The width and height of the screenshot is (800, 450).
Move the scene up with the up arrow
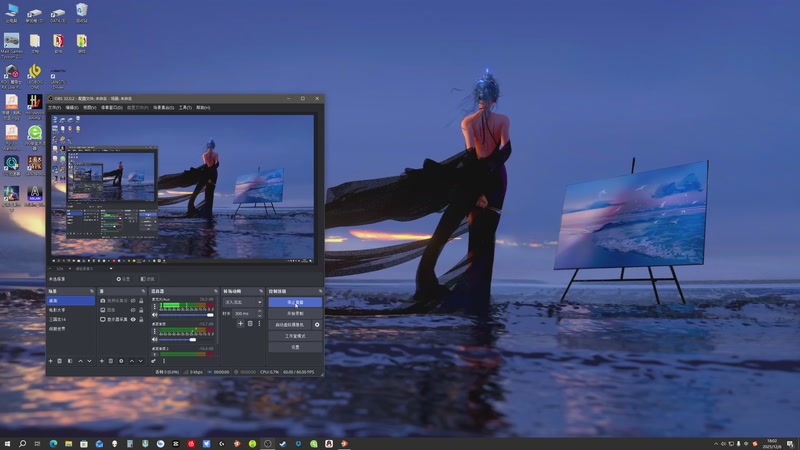80,361
